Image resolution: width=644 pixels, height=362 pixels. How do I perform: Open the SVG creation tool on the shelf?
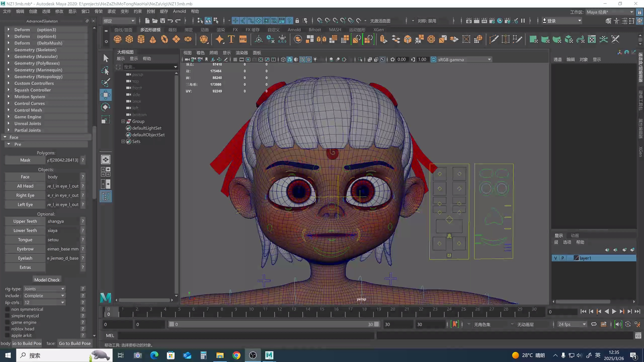243,39
